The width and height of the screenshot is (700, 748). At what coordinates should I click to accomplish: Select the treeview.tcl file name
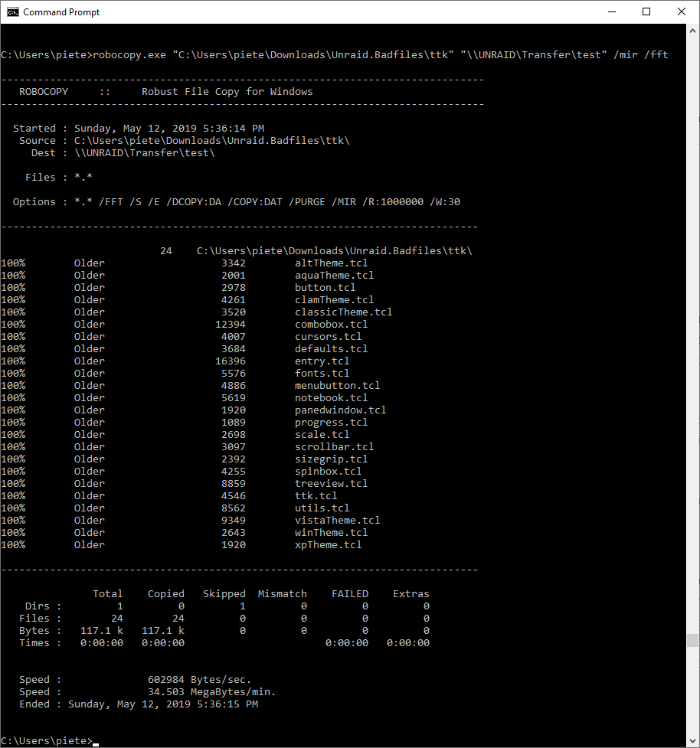[331, 483]
